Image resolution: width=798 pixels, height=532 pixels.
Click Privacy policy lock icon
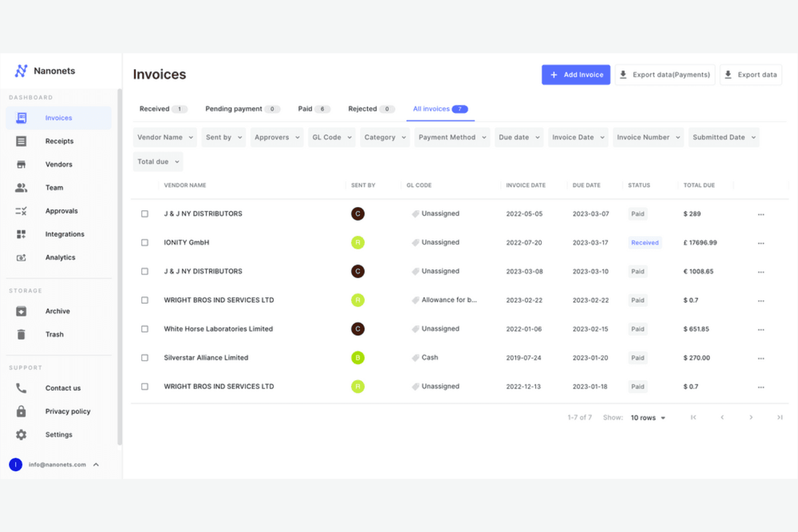tap(21, 411)
